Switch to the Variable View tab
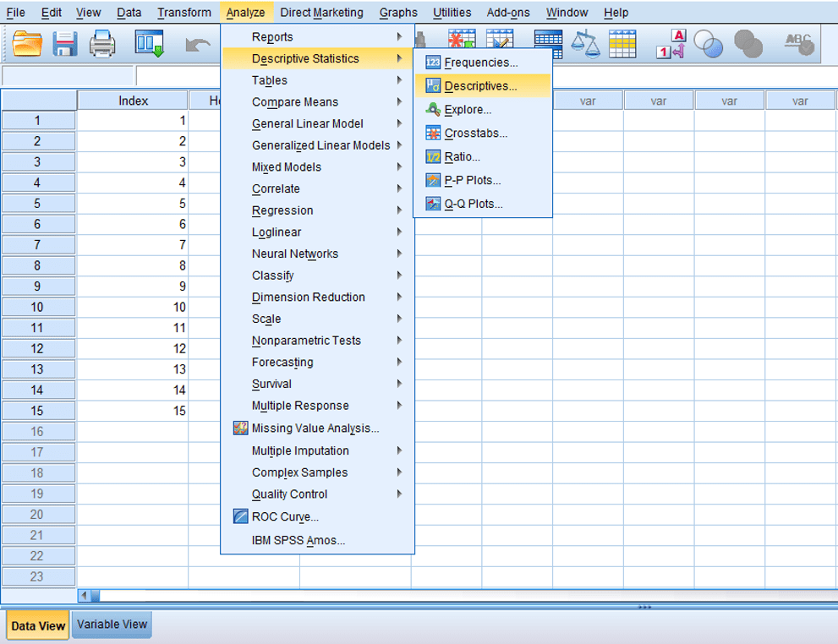This screenshot has width=838, height=644. [111, 625]
